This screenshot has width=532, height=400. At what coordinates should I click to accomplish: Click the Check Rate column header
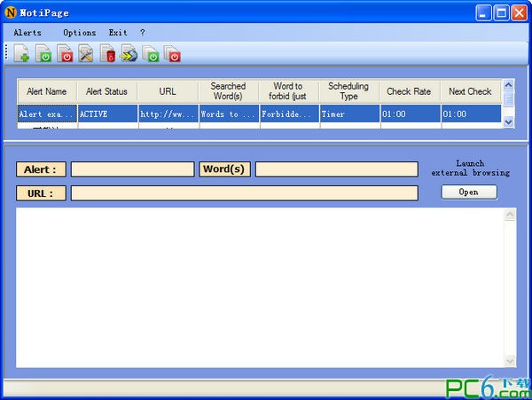410,91
